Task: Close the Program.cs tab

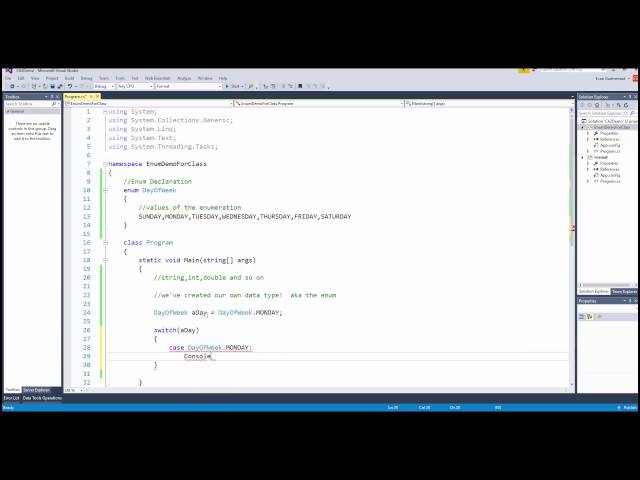Action: click(97, 96)
